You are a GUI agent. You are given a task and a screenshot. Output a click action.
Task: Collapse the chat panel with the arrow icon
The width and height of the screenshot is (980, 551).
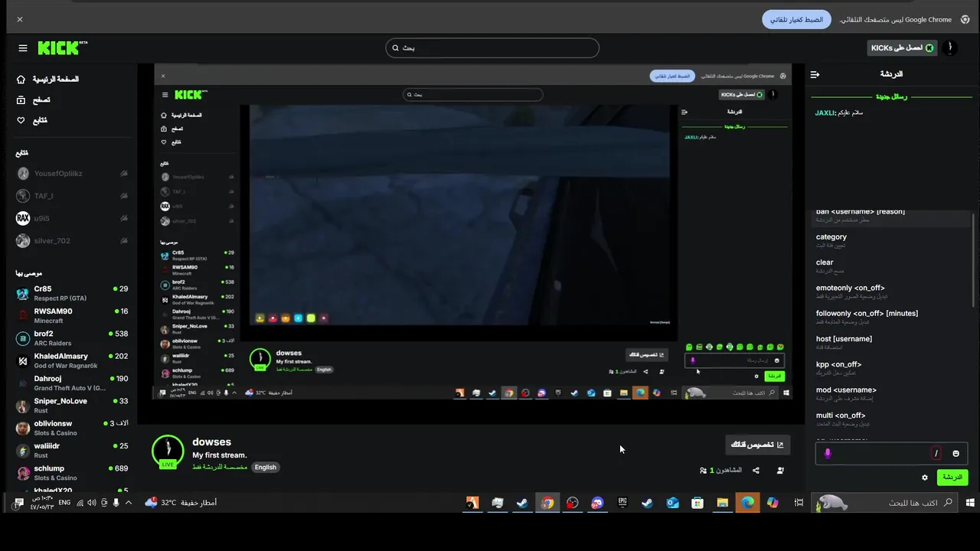tap(815, 74)
